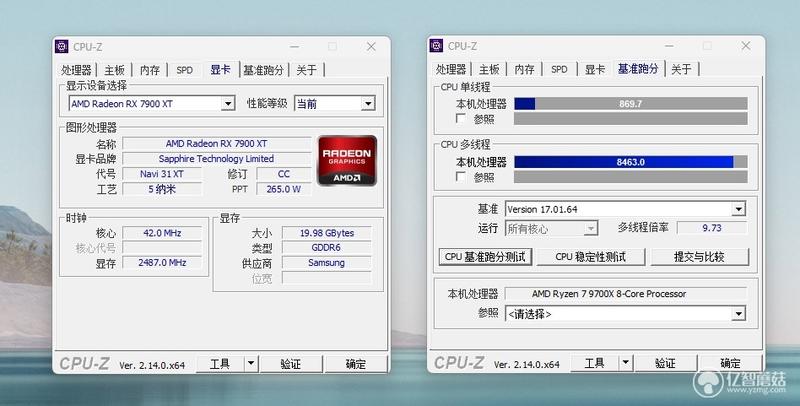The image size is (800, 406).
Task: Expand 工具 arrow in left window
Action: point(251,364)
